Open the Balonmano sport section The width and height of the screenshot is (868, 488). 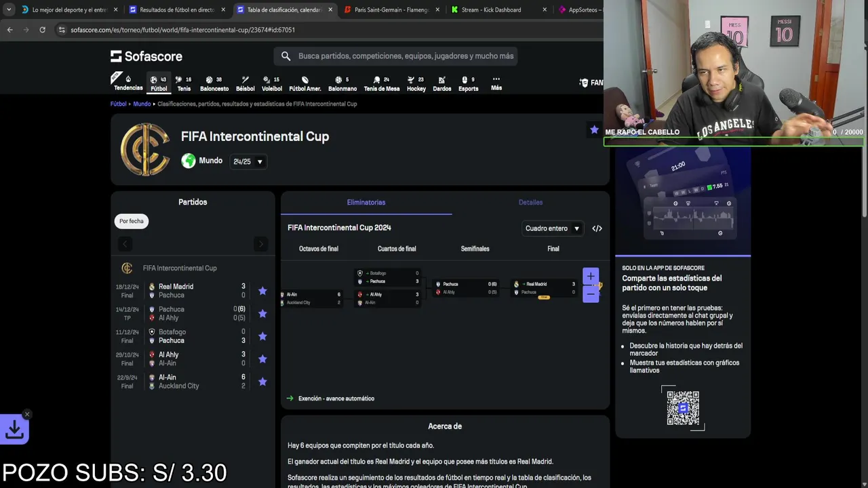click(x=342, y=83)
